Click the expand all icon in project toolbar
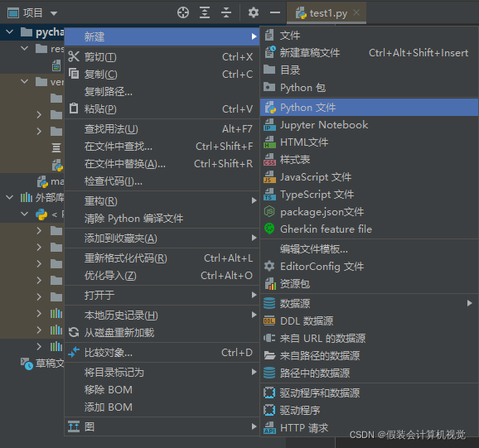The height and width of the screenshot is (448, 479). 205,12
